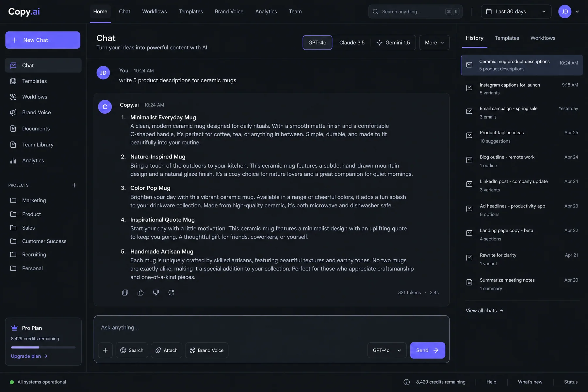Screen dimensions: 588x392
Task: Select the GPT-4o model toggle
Action: click(317, 42)
